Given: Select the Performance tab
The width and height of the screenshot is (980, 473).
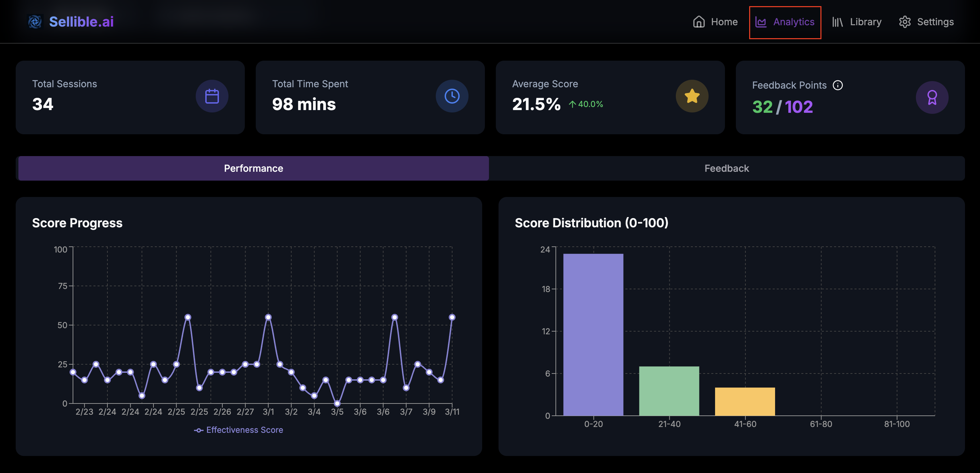Looking at the screenshot, I should point(253,168).
